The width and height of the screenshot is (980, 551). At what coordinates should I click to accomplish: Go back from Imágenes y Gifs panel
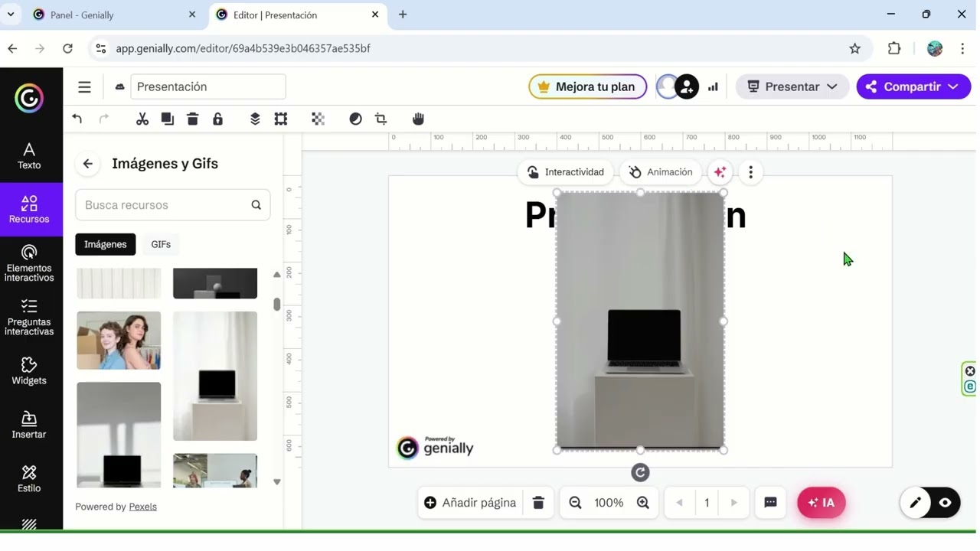pos(88,164)
